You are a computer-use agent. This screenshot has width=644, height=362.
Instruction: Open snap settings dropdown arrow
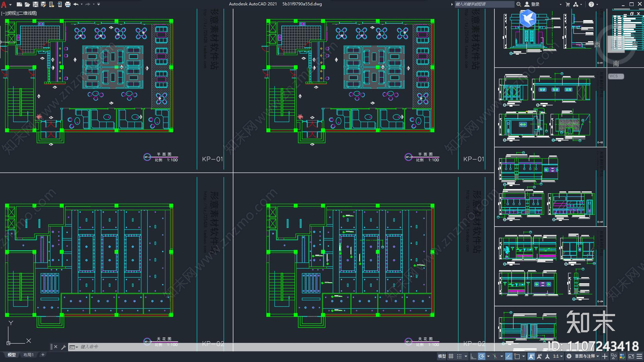[466, 356]
